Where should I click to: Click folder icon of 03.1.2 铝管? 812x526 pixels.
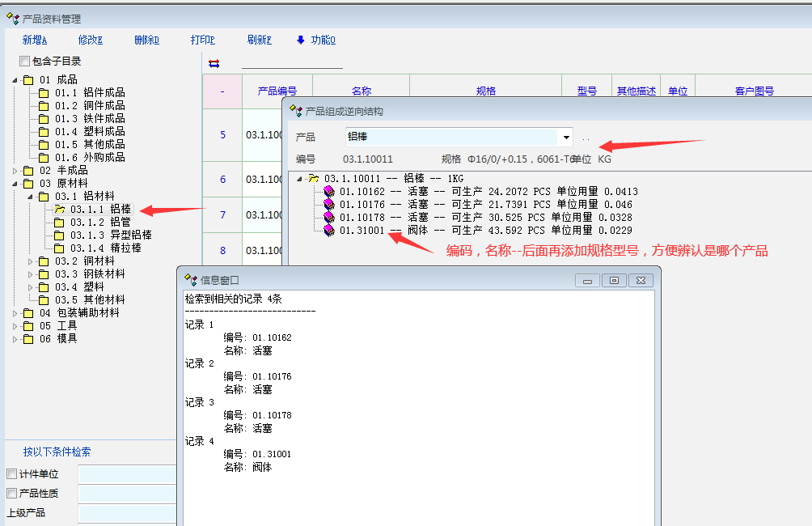pyautogui.click(x=59, y=223)
